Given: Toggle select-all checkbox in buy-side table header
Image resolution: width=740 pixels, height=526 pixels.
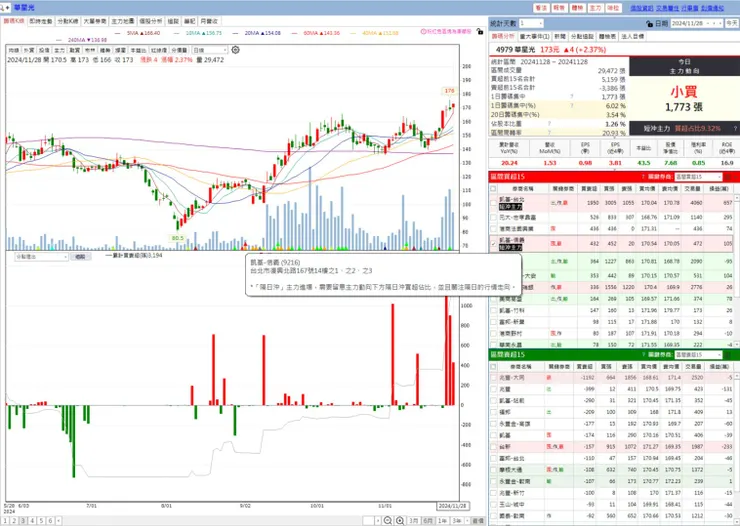Looking at the screenshot, I should point(494,189).
